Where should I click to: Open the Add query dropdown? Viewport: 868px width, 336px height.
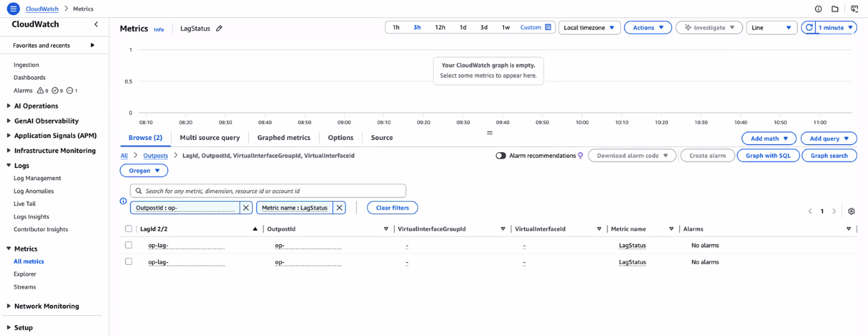829,139
